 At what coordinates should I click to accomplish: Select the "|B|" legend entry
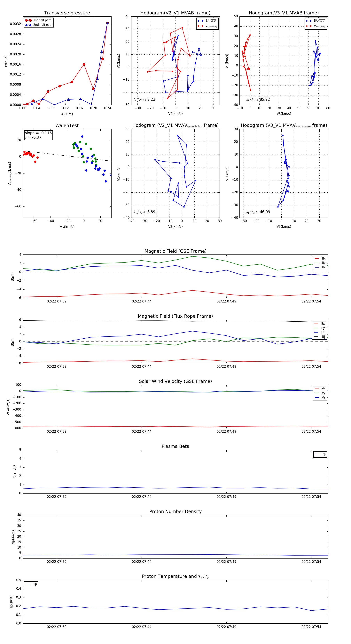click(320, 337)
